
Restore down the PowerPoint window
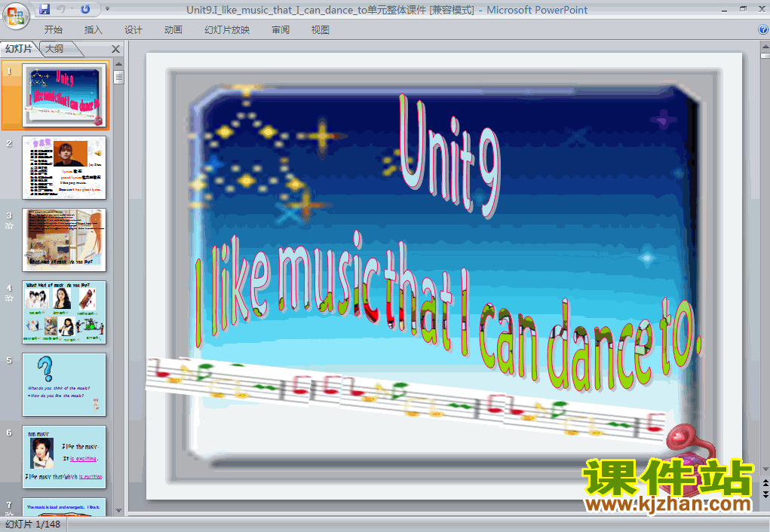point(743,9)
